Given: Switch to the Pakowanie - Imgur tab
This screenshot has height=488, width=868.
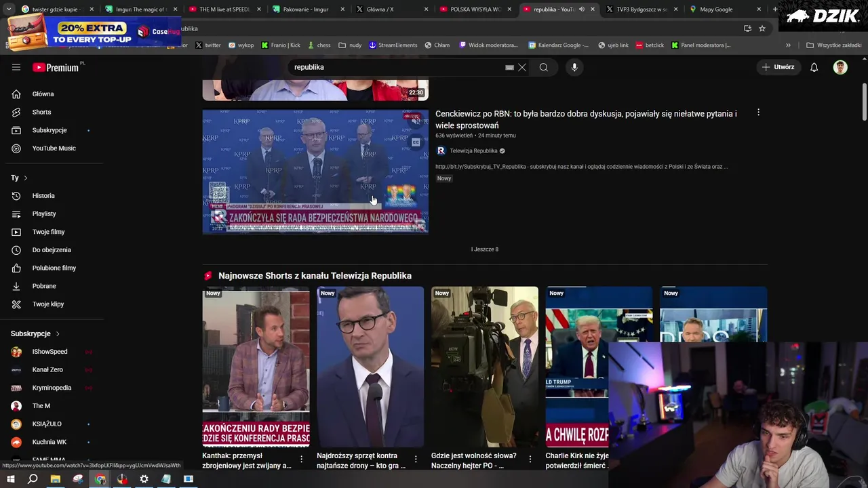Looking at the screenshot, I should 309,9.
